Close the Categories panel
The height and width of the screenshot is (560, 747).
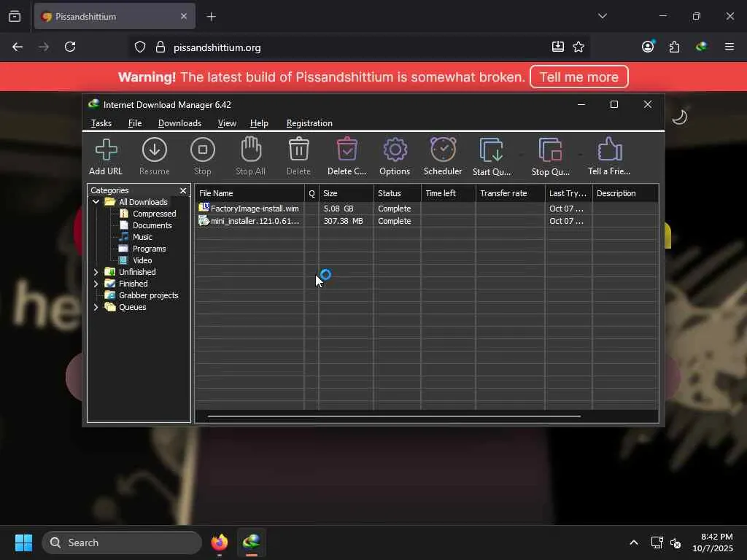pos(183,190)
